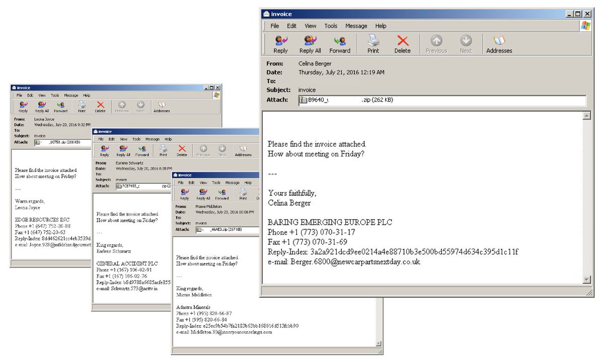Click Reply in Mamie Middleton email

[x=185, y=194]
